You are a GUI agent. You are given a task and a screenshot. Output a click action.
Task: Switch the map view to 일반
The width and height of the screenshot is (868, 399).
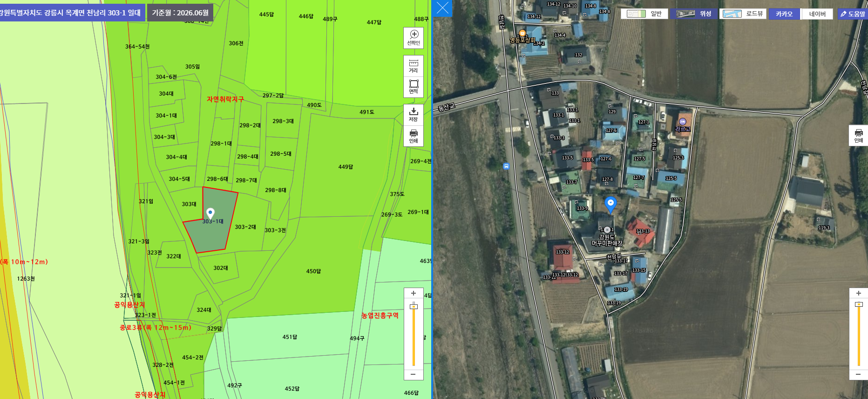point(644,14)
